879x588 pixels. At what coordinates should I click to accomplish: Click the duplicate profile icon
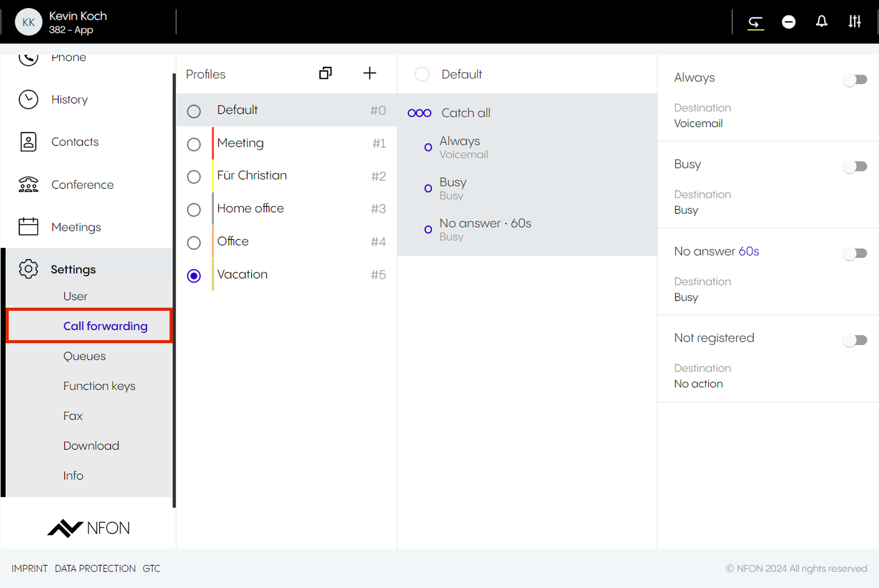pyautogui.click(x=325, y=73)
